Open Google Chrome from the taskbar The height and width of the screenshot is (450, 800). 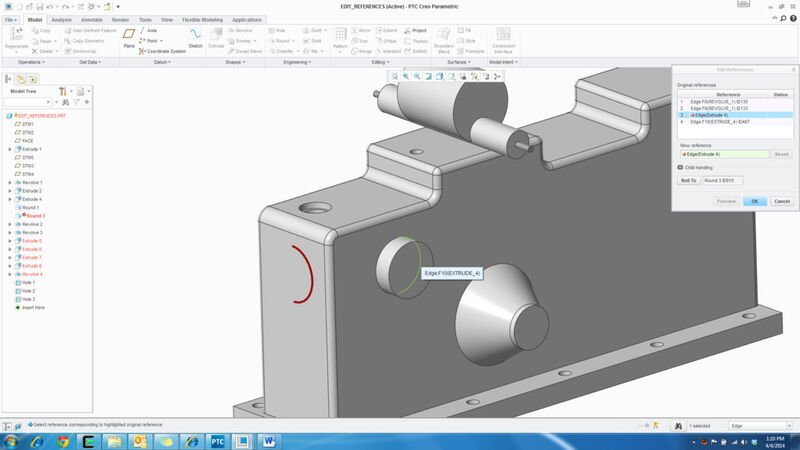63,440
